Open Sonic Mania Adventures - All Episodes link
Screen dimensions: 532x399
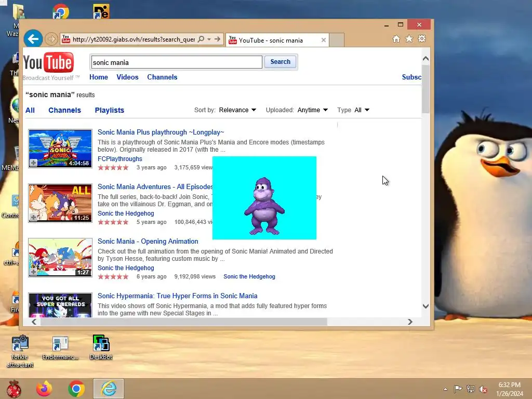click(x=155, y=187)
